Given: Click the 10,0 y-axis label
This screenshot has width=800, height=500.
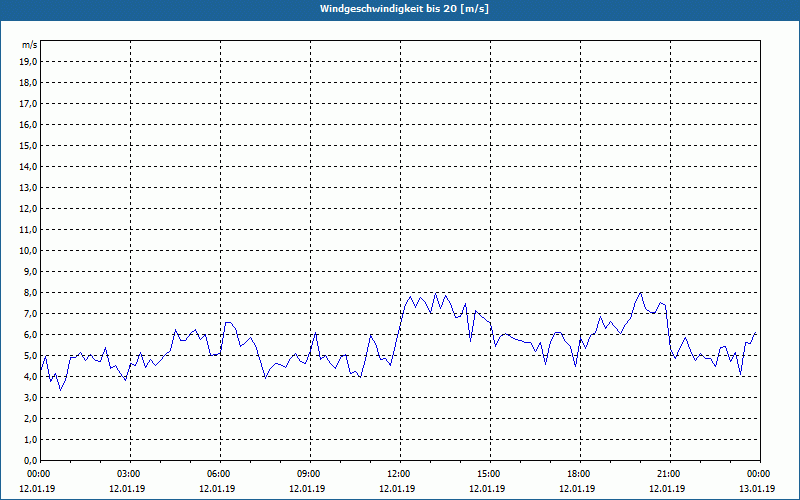Looking at the screenshot, I should (x=28, y=251).
